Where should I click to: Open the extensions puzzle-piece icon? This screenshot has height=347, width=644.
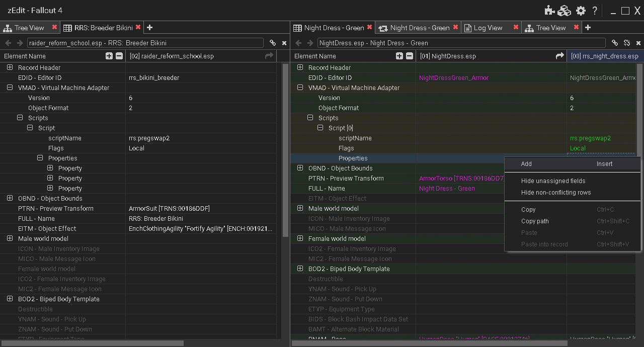[549, 11]
